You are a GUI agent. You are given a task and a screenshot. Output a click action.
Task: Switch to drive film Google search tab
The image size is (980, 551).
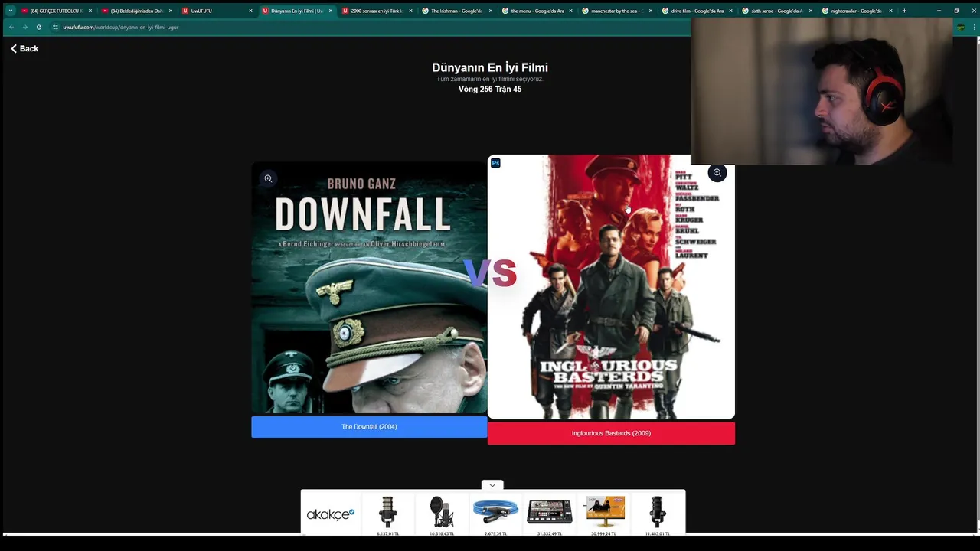697,11
